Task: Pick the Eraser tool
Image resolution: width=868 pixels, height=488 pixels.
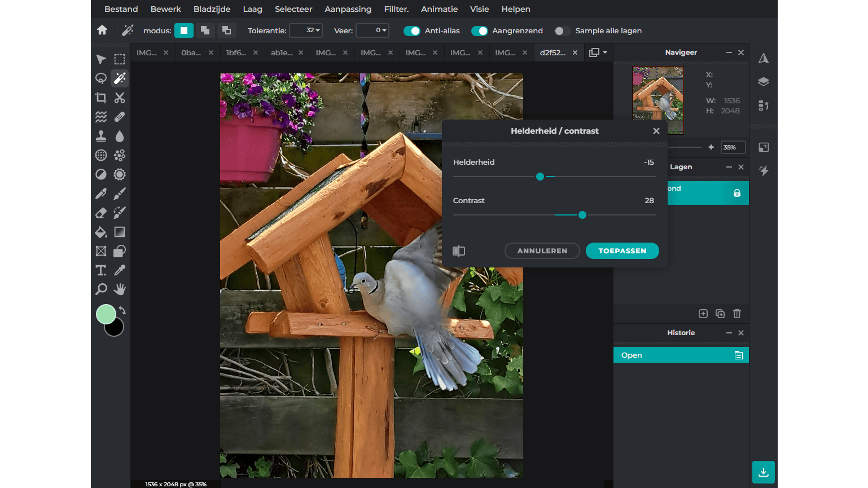Action: click(101, 213)
